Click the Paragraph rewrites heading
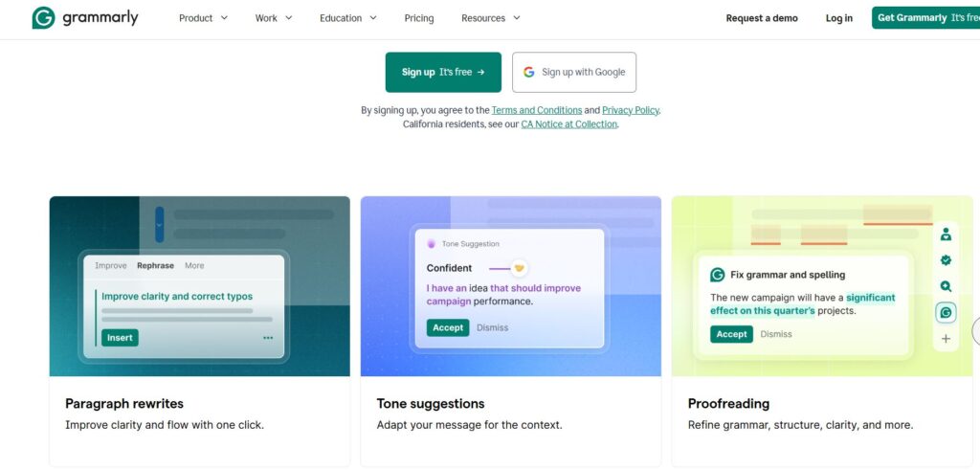 124,404
